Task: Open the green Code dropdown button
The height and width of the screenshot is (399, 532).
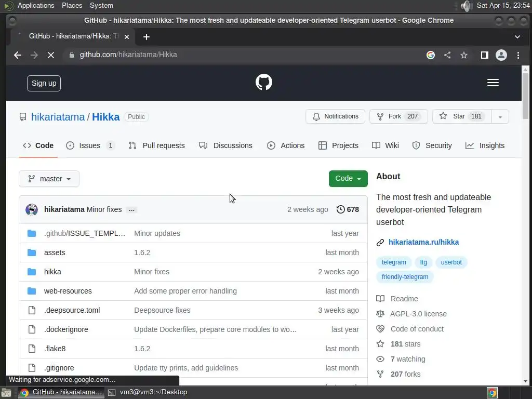Action: [348, 179]
